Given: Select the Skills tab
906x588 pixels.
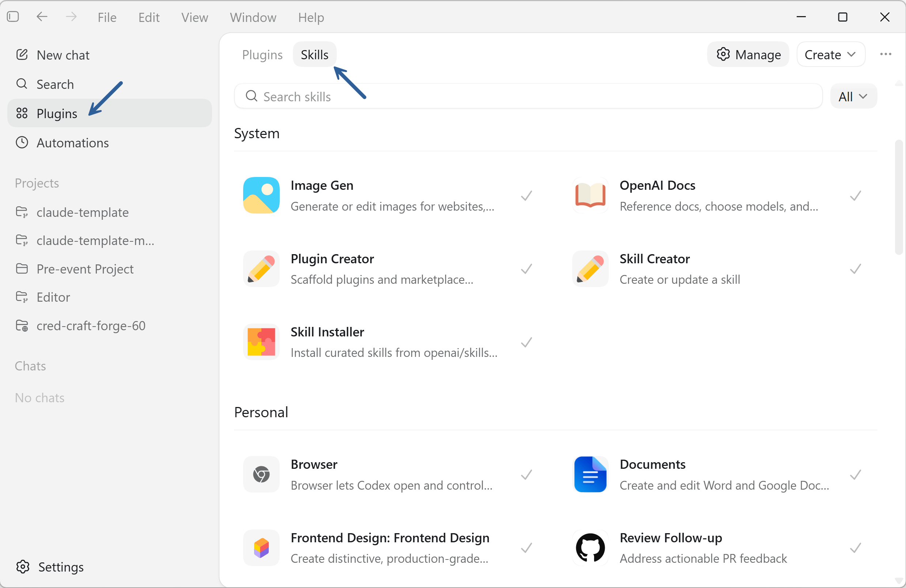Looking at the screenshot, I should 314,54.
